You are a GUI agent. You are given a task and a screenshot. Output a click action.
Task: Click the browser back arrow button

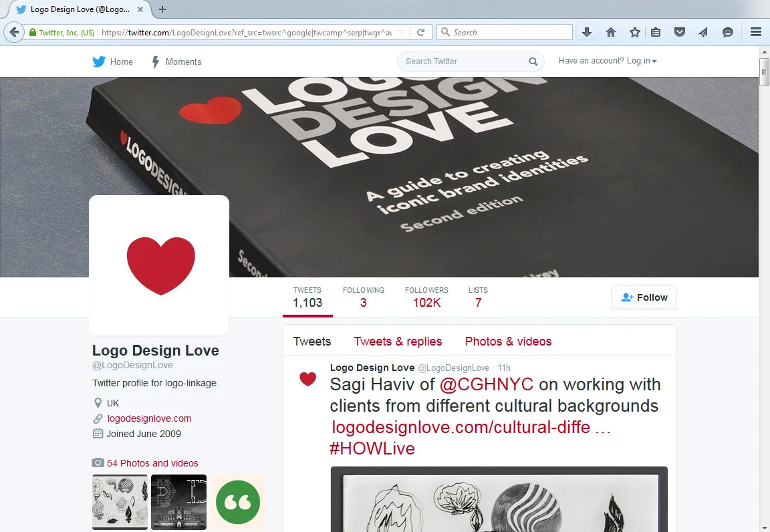(x=14, y=33)
